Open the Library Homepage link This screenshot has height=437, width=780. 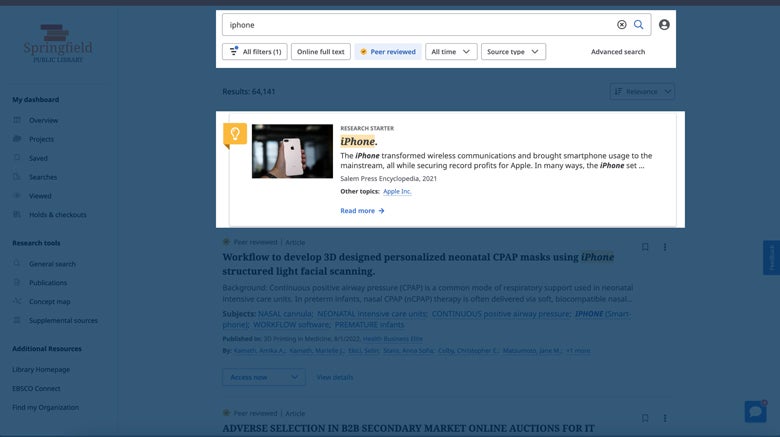pyautogui.click(x=41, y=369)
